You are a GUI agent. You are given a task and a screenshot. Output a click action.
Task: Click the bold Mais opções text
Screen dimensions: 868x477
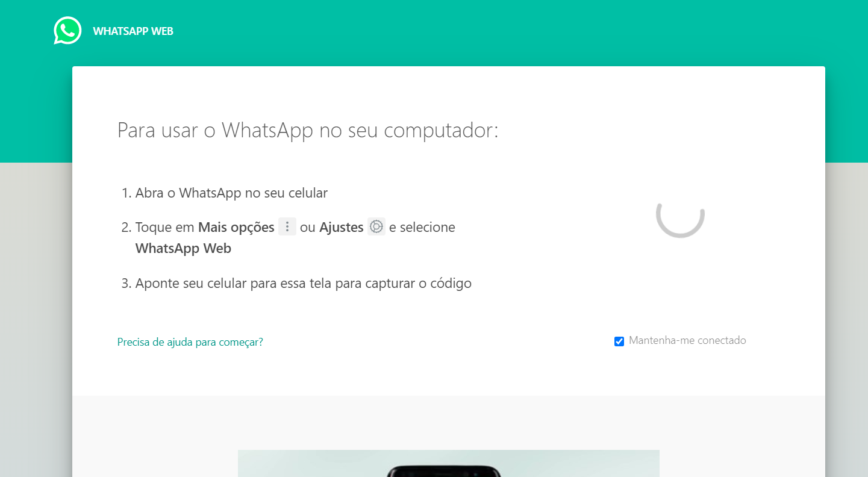(236, 228)
